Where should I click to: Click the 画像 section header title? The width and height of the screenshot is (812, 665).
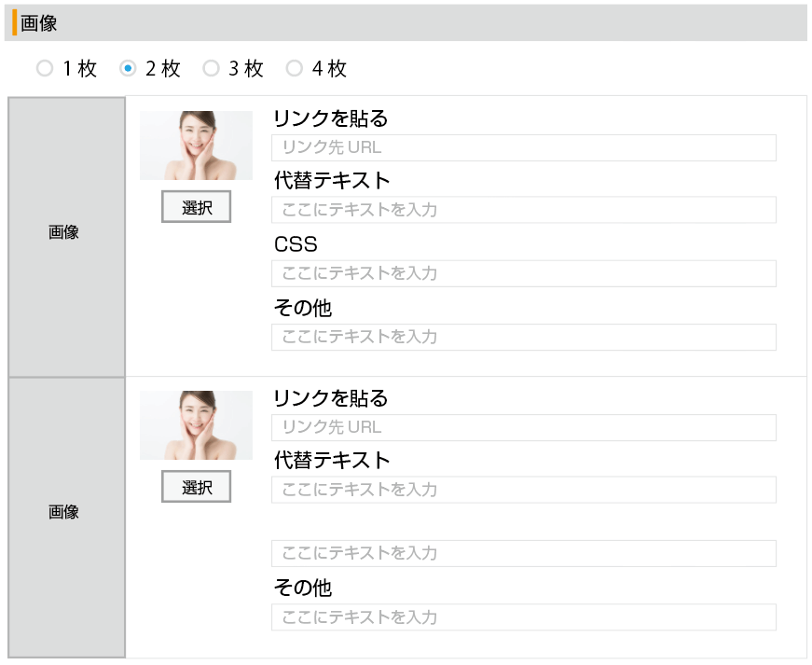pyautogui.click(x=39, y=23)
